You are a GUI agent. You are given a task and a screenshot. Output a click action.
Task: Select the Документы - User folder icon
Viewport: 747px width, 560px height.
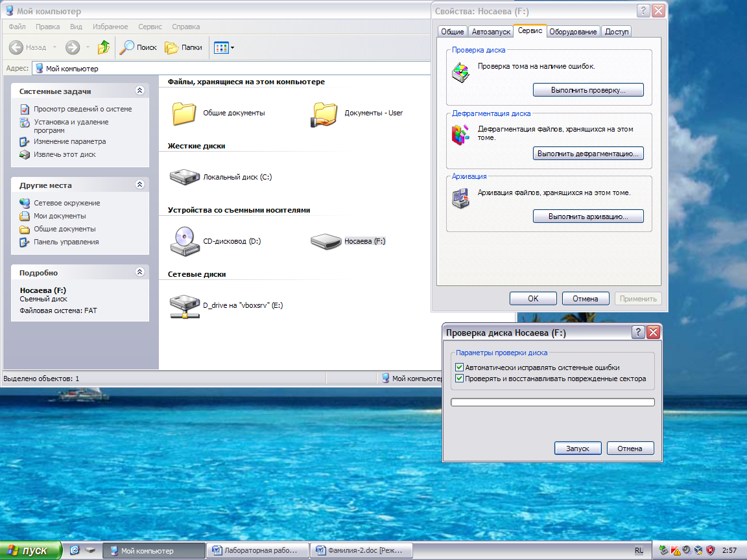point(324,114)
